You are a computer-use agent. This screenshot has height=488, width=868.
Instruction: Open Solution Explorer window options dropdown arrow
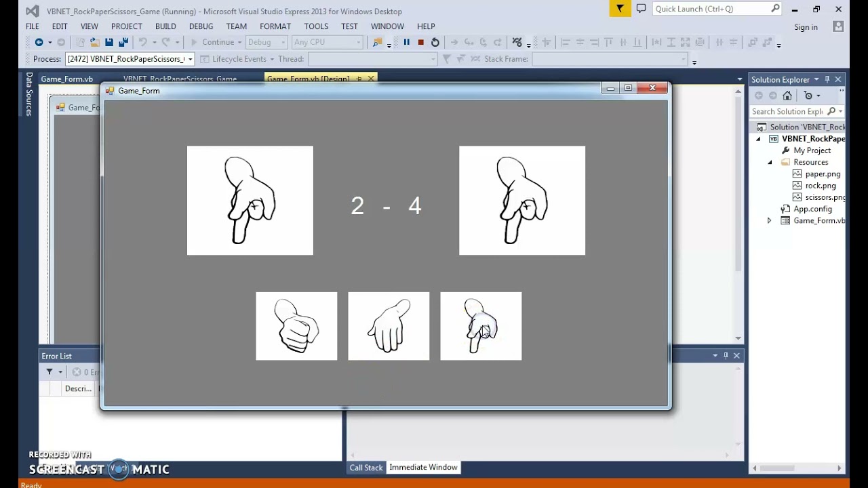tap(816, 79)
